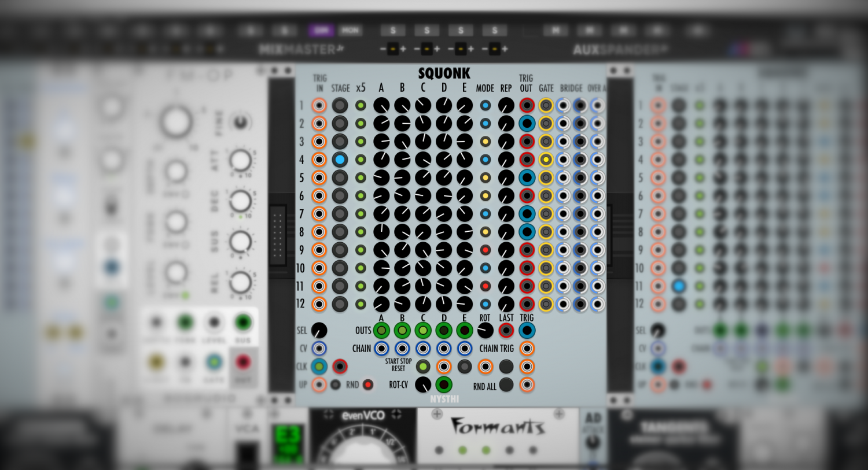The height and width of the screenshot is (470, 868).
Task: Click the RND ALL button
Action: click(506, 384)
